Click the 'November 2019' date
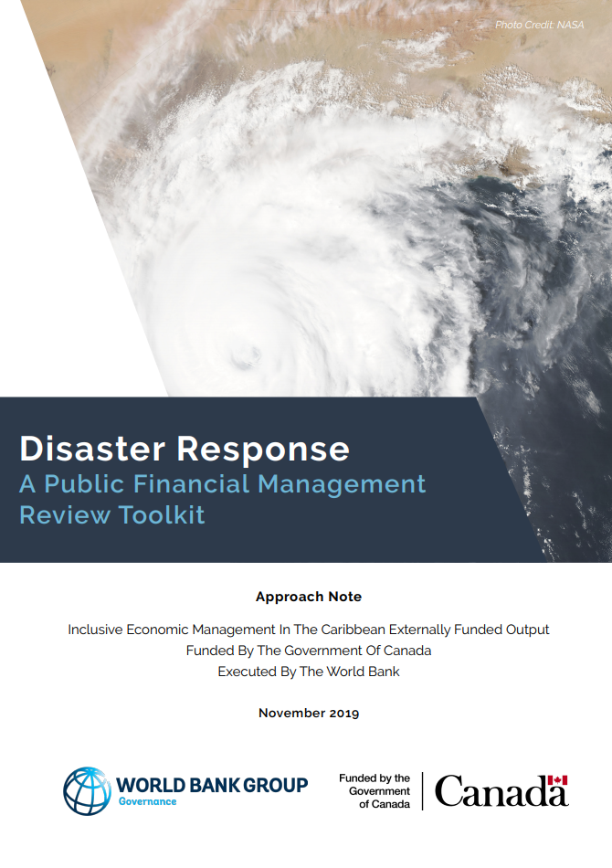 (309, 713)
